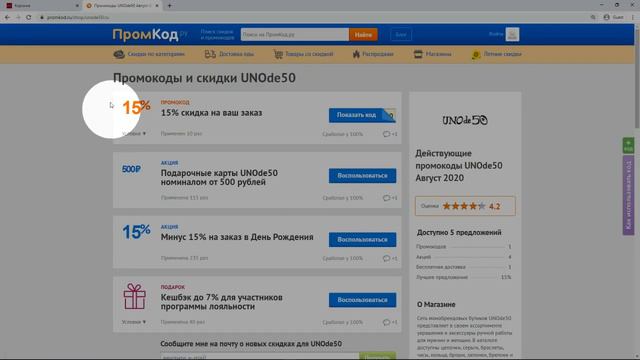
Task: Open comments icon on birthday offer
Action: [x=386, y=258]
